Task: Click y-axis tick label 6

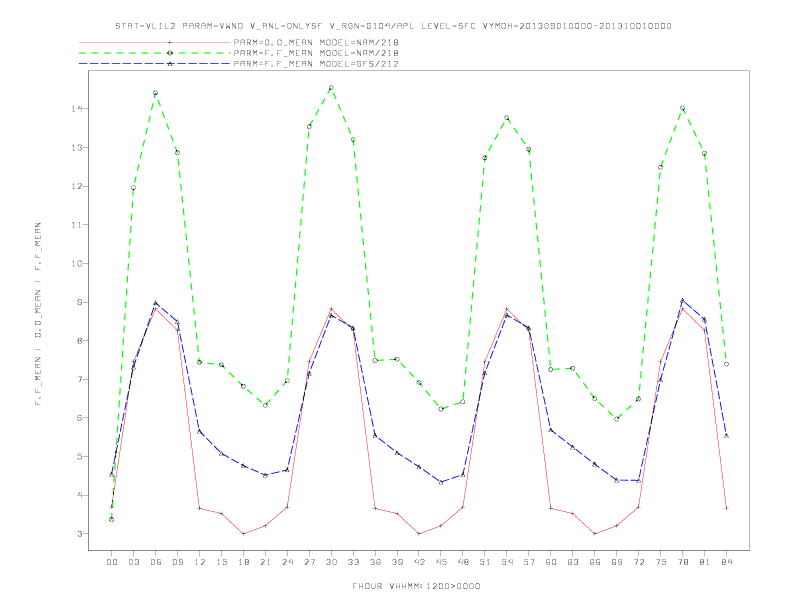Action: (80, 418)
